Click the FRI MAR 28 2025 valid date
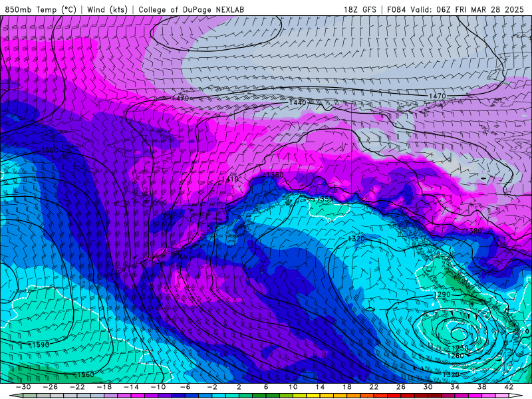 coord(489,9)
